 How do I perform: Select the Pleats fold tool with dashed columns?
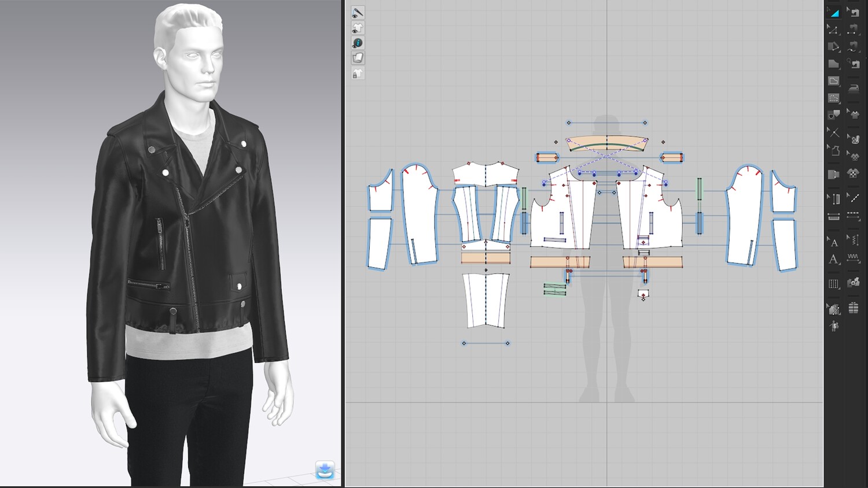[x=833, y=284]
